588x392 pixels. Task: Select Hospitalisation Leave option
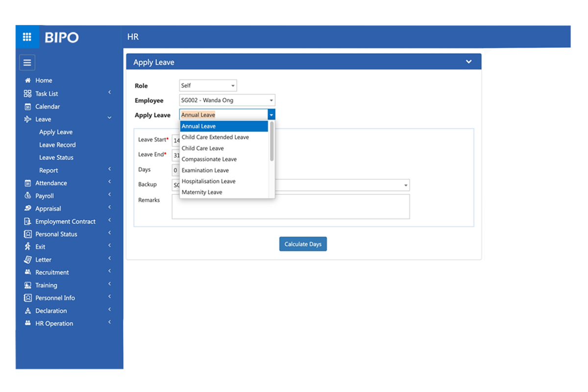[224, 181]
